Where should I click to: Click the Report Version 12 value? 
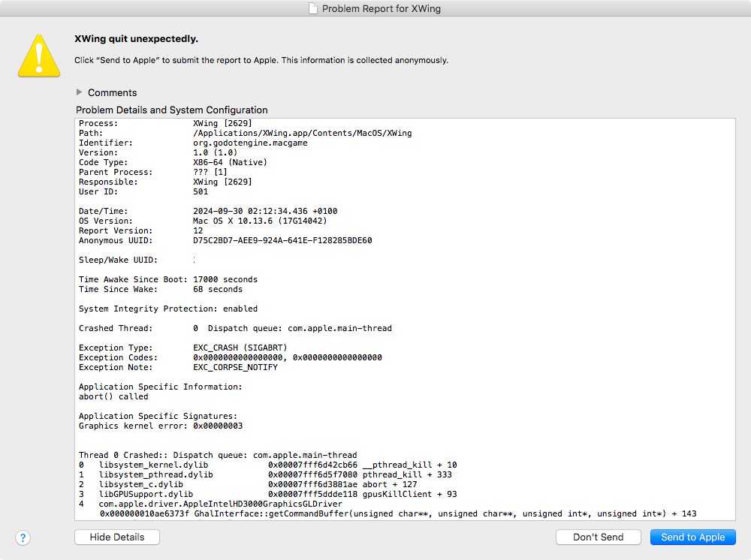(198, 230)
